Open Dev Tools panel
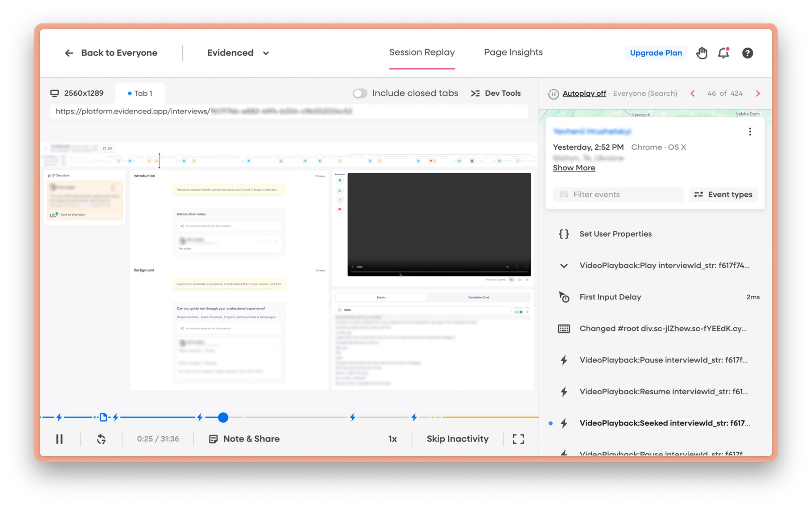Viewport: 812px width, 507px height. (496, 93)
